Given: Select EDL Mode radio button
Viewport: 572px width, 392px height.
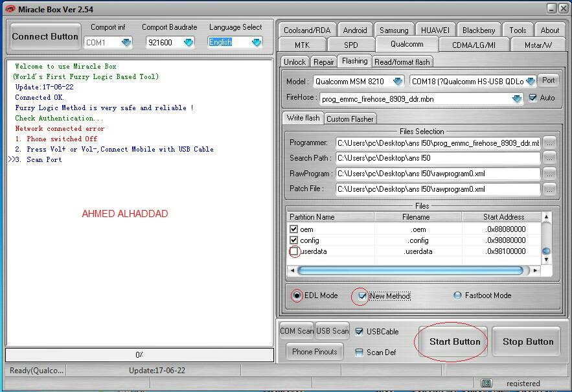Looking at the screenshot, I should click(x=297, y=295).
